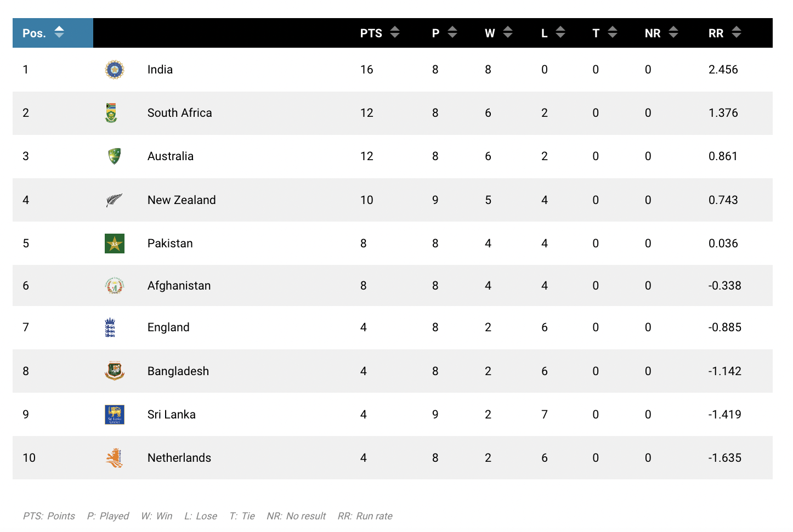Click the Australia coat of arms icon

pos(114,156)
